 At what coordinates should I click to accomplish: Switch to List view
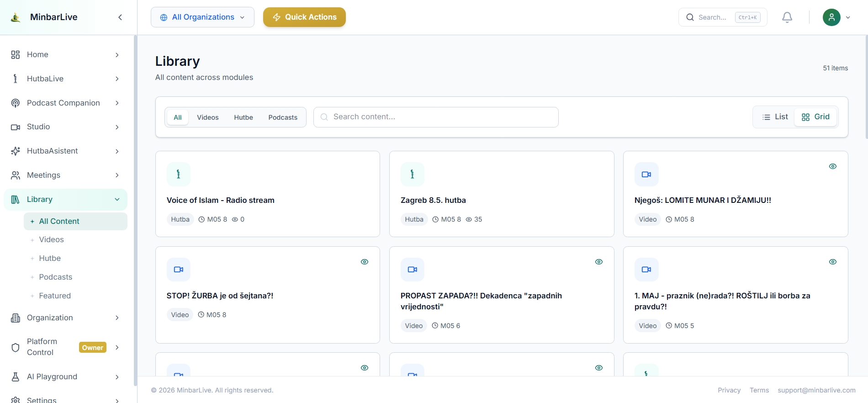[x=775, y=117]
